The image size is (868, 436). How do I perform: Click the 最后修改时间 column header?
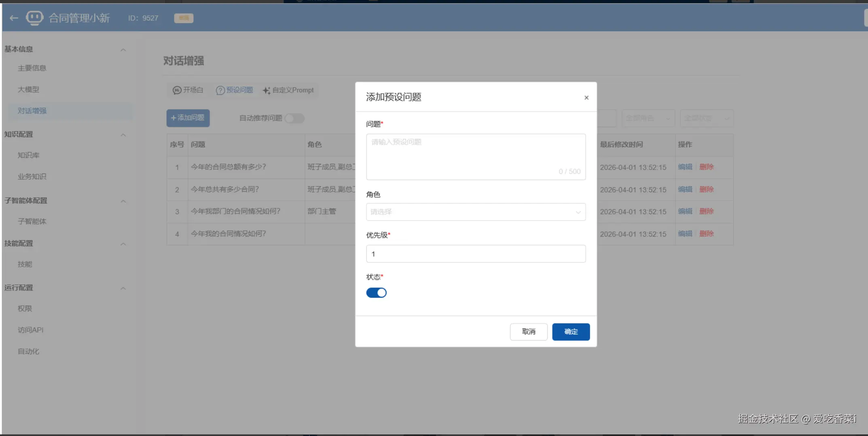point(621,144)
